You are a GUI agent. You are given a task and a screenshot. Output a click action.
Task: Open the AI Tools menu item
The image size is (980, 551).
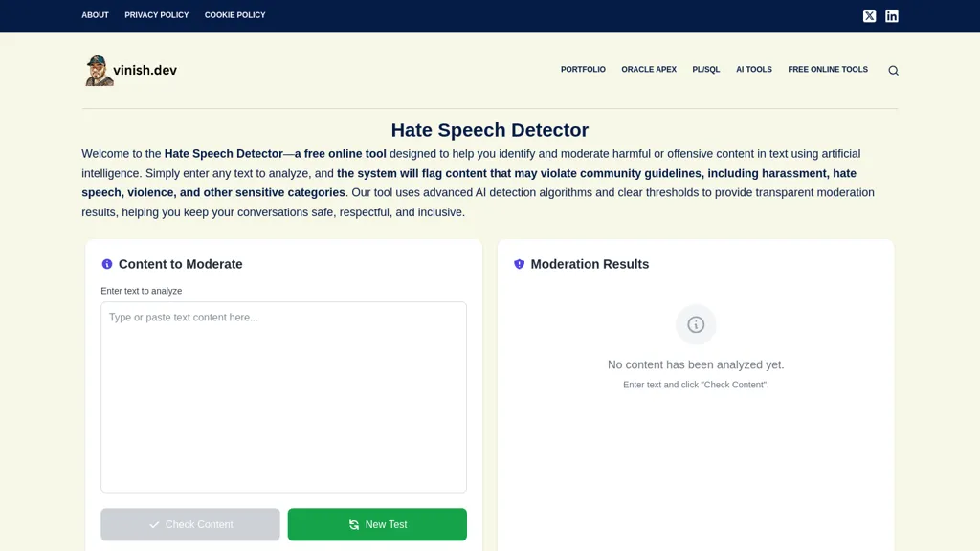(754, 69)
